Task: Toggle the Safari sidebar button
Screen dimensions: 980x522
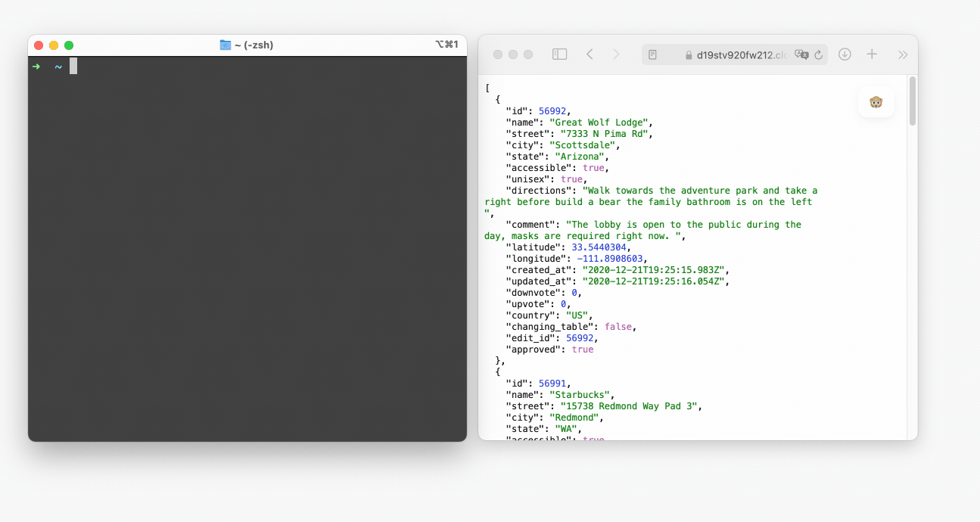Action: 559,54
